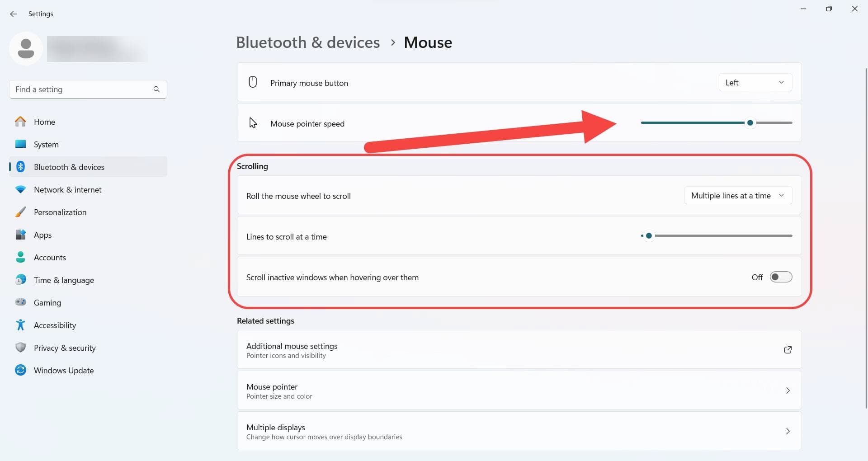Select Personalization in the sidebar

[60, 212]
